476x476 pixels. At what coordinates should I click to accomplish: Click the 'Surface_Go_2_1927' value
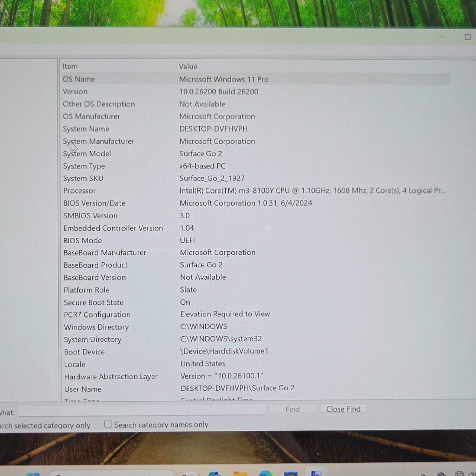[212, 178]
